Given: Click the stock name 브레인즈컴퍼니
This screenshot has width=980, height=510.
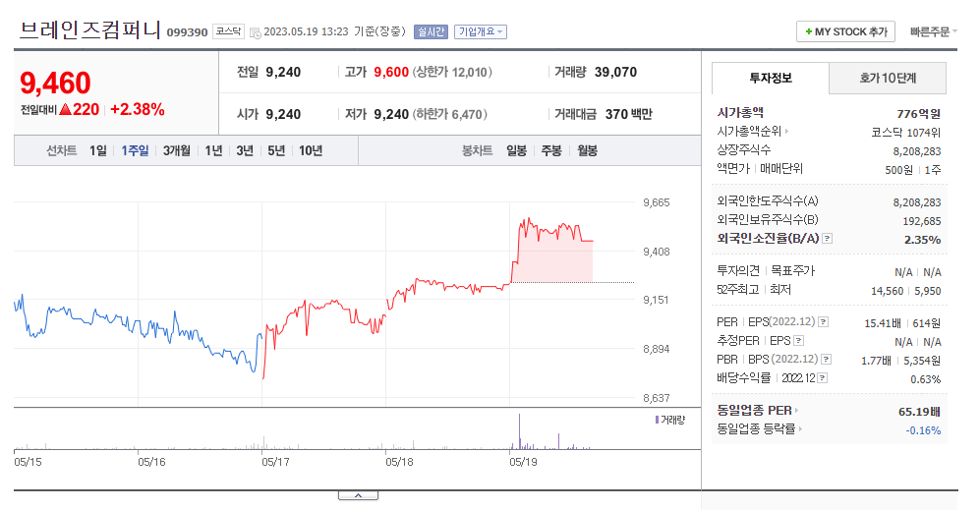Looking at the screenshot, I should 90,29.
